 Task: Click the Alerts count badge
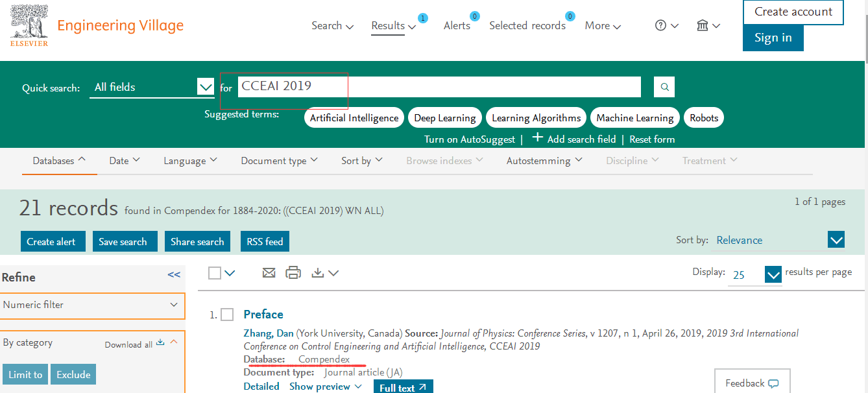click(474, 16)
